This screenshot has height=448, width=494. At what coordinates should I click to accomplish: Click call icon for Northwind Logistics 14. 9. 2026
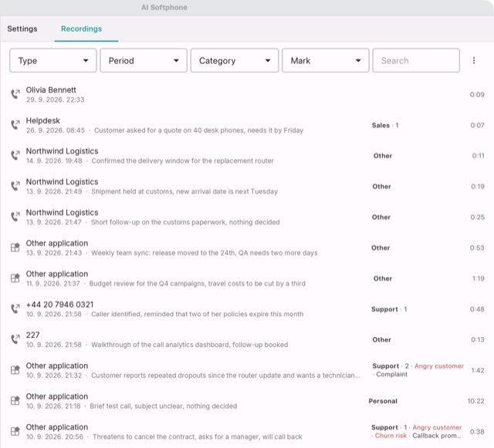15,156
